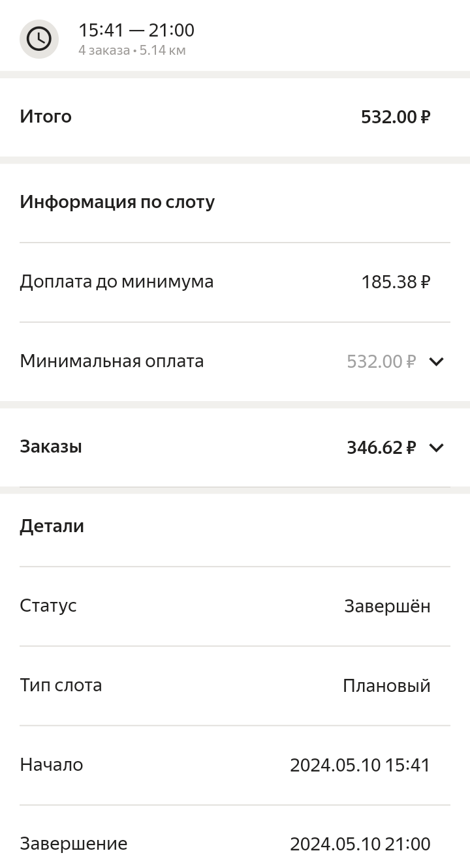The image size is (470, 868).
Task: Open the Минимальная оплата row label
Action: coord(112,361)
